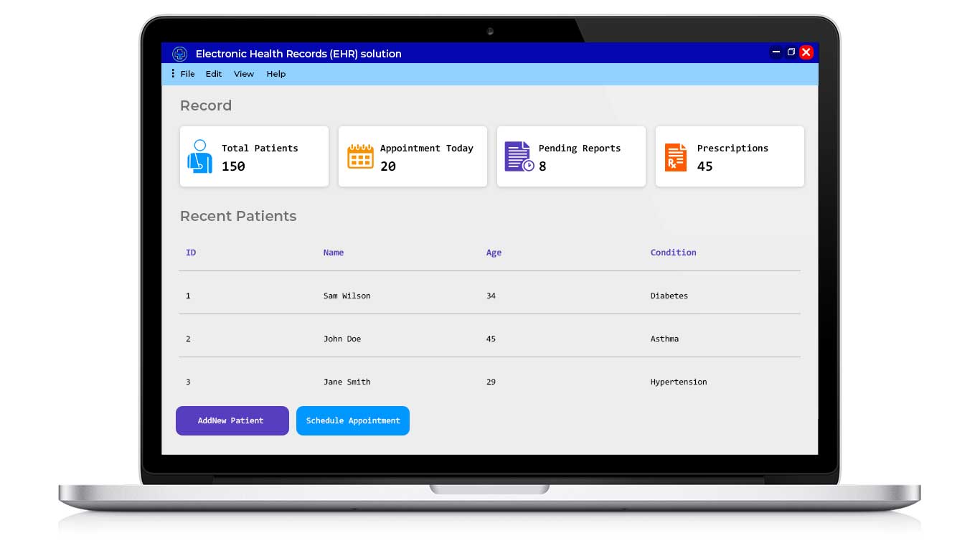Image resolution: width=980 pixels, height=551 pixels.
Task: Open the Edit menu
Action: click(213, 73)
